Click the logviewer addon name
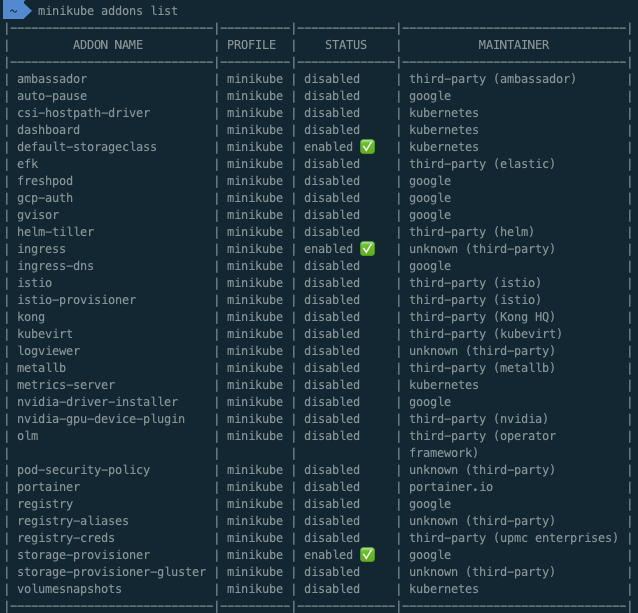Viewport: 638px width, 613px height. (x=48, y=351)
